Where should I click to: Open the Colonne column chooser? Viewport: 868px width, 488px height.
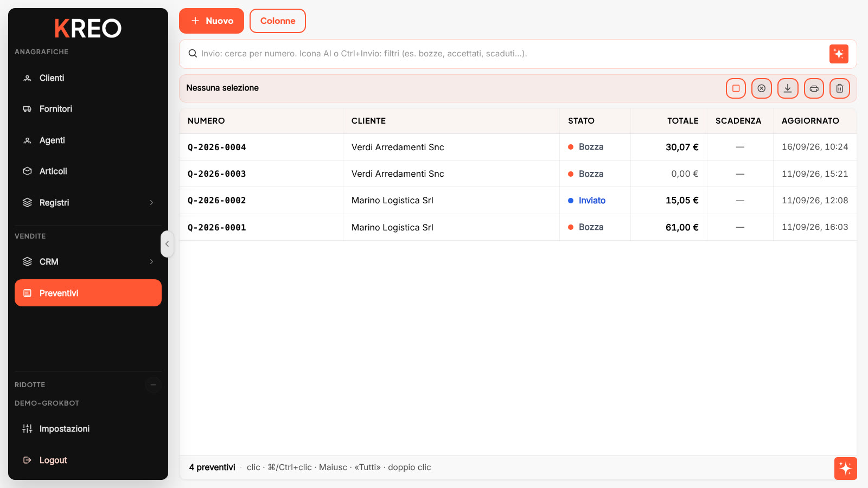click(278, 21)
